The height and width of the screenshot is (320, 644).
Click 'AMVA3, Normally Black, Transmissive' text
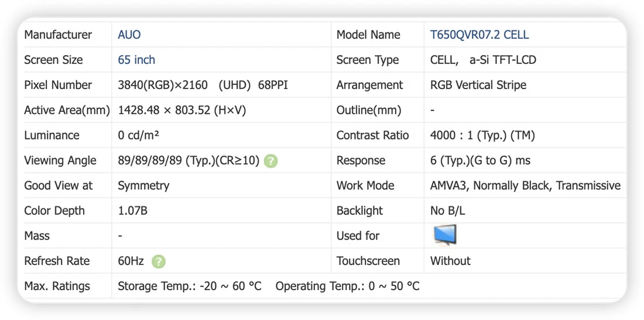[525, 186]
